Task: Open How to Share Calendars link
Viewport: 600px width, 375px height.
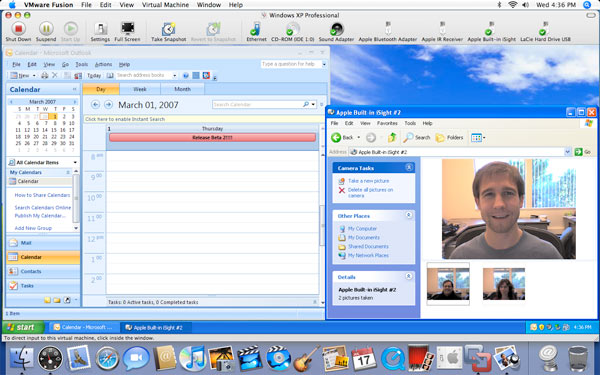Action: pos(42,195)
